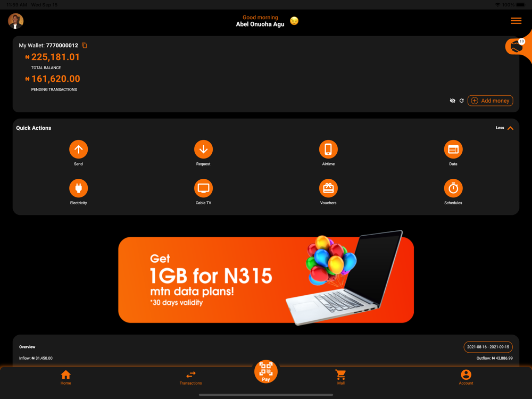This screenshot has width=532, height=399.
Task: Open the Schedules timer icon
Action: click(x=453, y=188)
